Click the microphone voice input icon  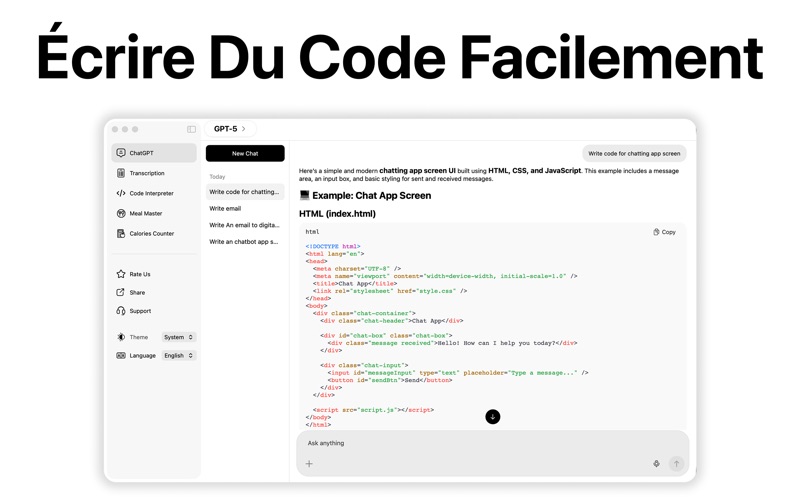[657, 464]
